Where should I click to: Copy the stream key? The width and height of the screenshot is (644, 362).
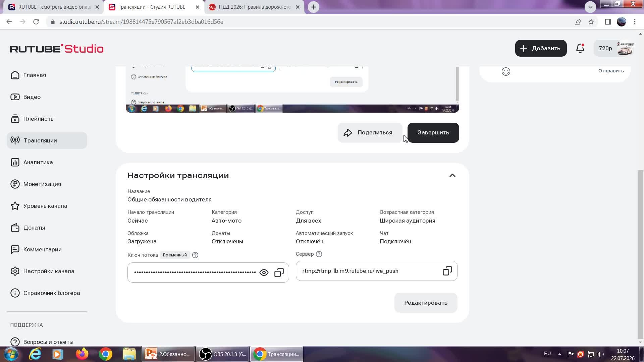click(x=279, y=273)
